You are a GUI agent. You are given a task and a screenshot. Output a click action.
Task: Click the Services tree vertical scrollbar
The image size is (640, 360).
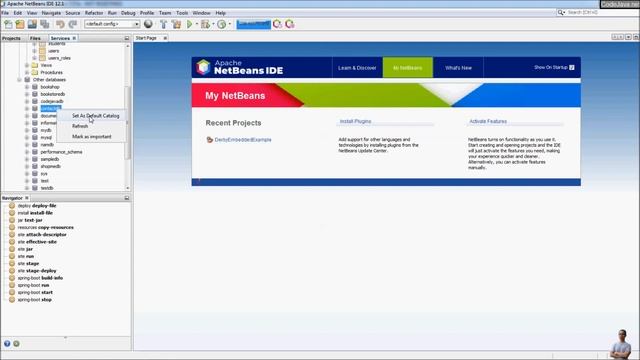(x=128, y=122)
